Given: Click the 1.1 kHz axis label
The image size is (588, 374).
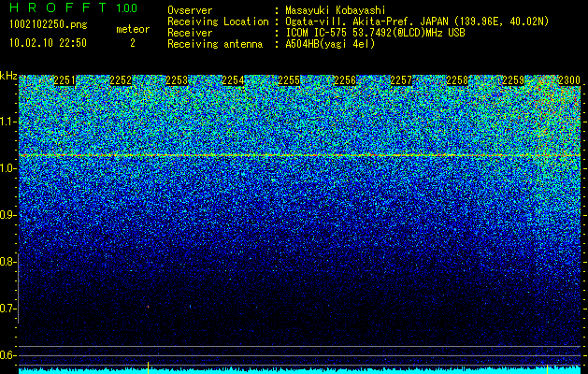Looking at the screenshot, I should [x=8, y=122].
